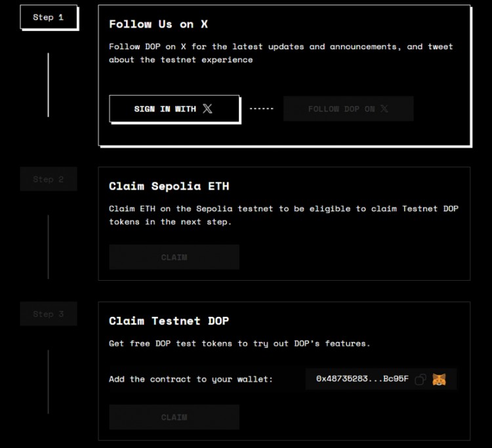Click Claim button under Claim Sepolia ETH
492x448 pixels.
[174, 257]
